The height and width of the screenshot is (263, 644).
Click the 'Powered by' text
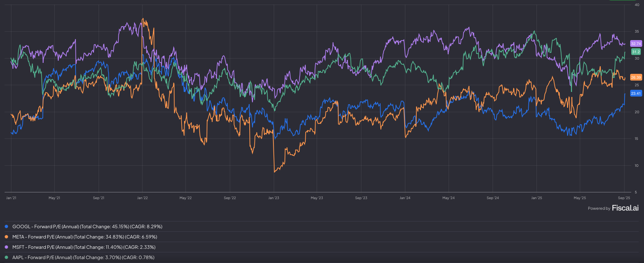click(x=599, y=208)
